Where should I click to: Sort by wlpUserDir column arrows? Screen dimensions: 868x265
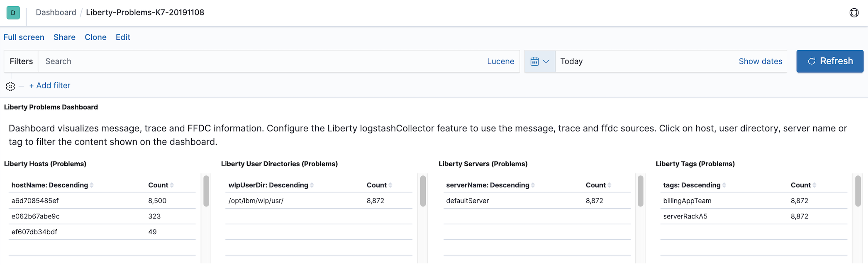[312, 185]
